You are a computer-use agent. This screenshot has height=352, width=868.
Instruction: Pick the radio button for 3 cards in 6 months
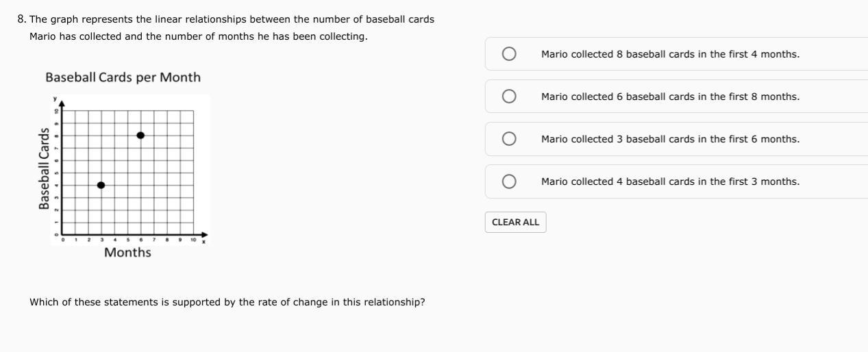pos(509,139)
